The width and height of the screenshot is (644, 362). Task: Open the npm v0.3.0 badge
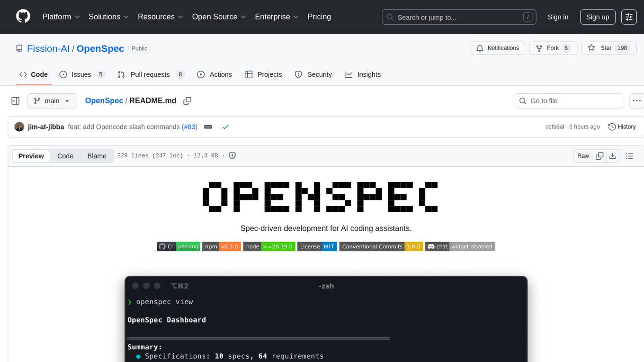222,246
